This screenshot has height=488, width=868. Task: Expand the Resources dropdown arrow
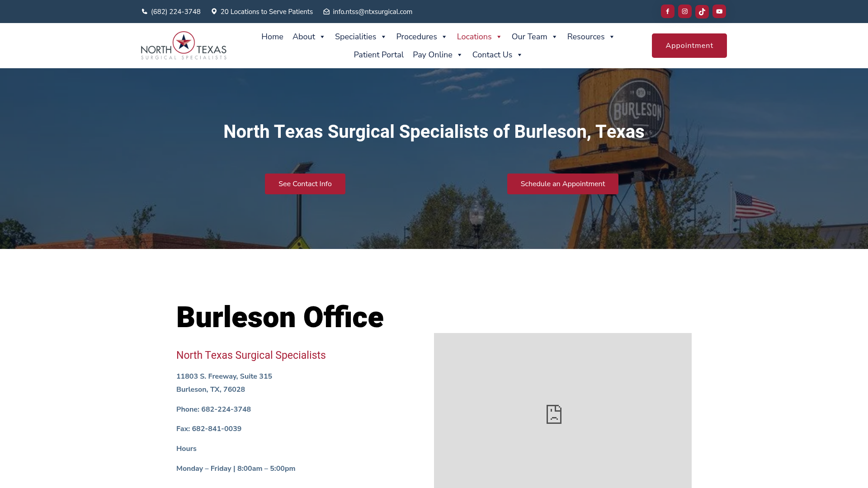point(612,37)
